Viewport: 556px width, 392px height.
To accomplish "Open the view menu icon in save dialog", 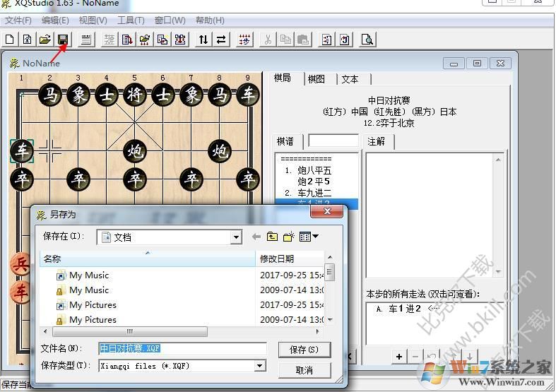I will [x=309, y=237].
